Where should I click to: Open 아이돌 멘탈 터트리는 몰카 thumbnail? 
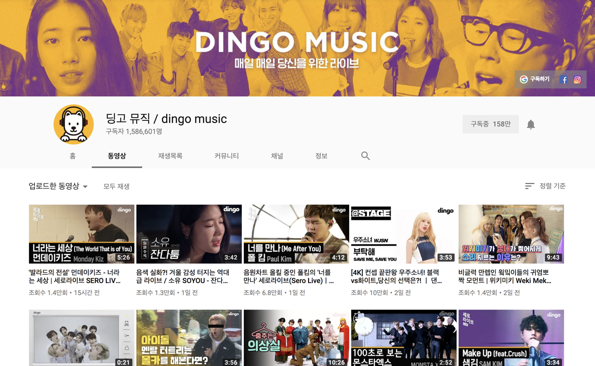pos(189,338)
